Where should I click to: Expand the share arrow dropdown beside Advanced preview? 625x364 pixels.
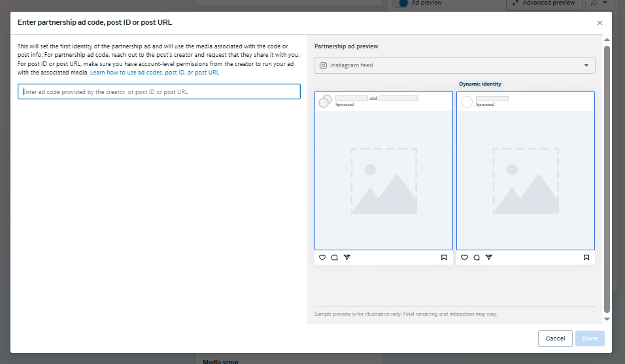600,3
